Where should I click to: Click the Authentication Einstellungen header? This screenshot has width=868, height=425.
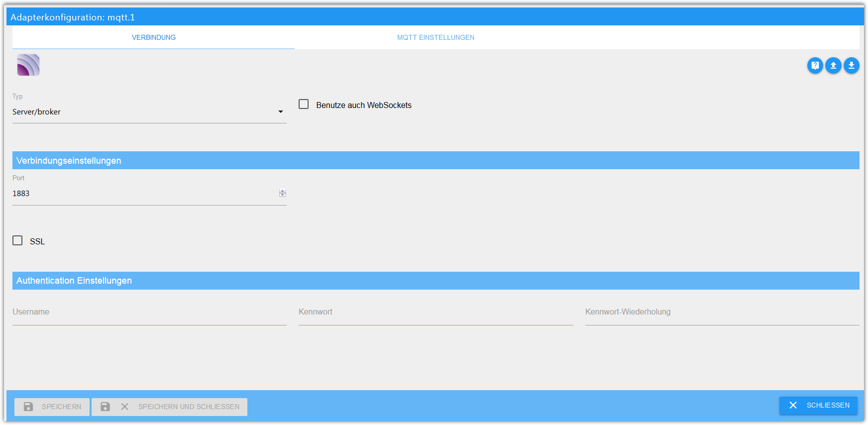436,281
